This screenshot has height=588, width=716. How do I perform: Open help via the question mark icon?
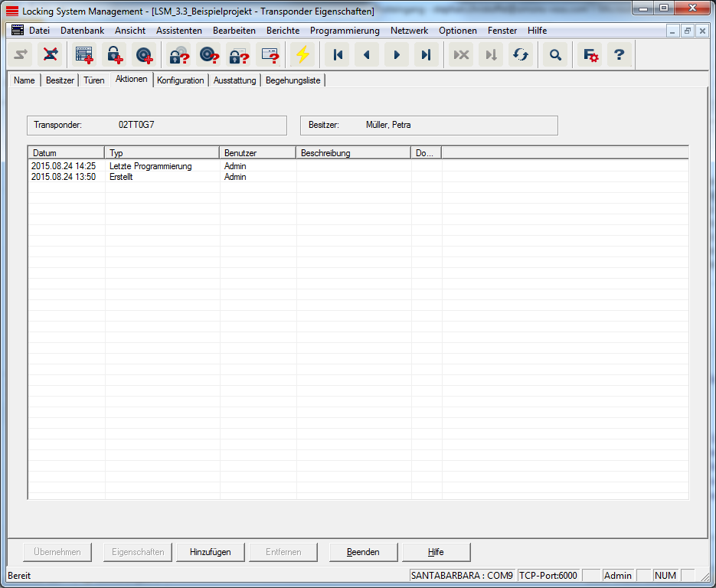pos(620,55)
